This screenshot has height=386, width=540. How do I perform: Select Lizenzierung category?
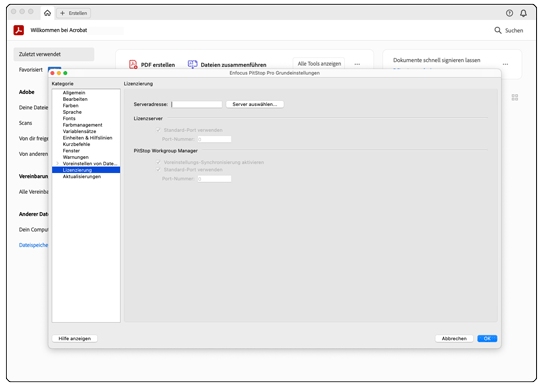[x=86, y=170]
